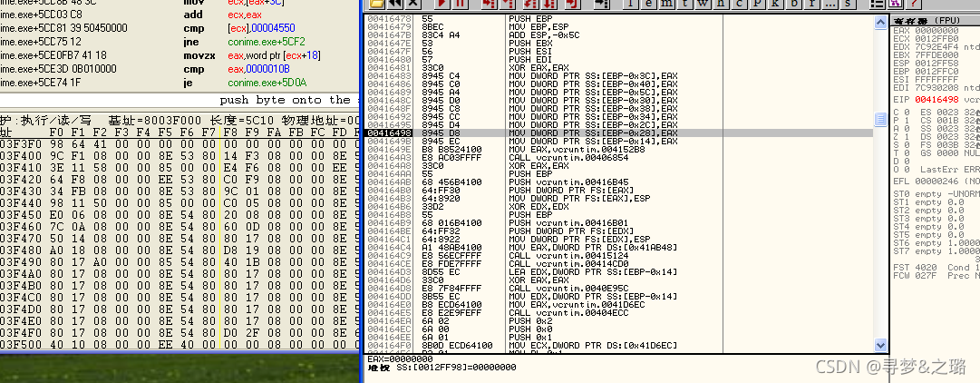
Task: Select 'ADD ESP,-0x5C' instruction
Action: coord(545,35)
